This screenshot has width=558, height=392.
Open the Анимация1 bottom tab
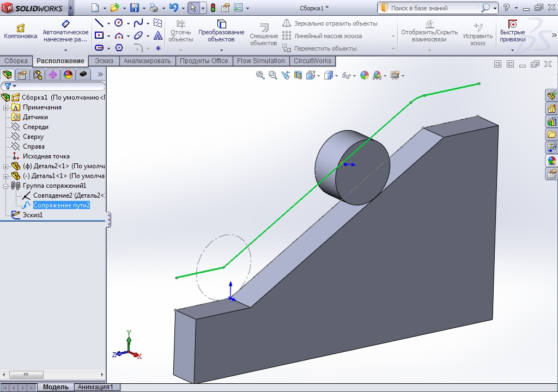(96, 387)
